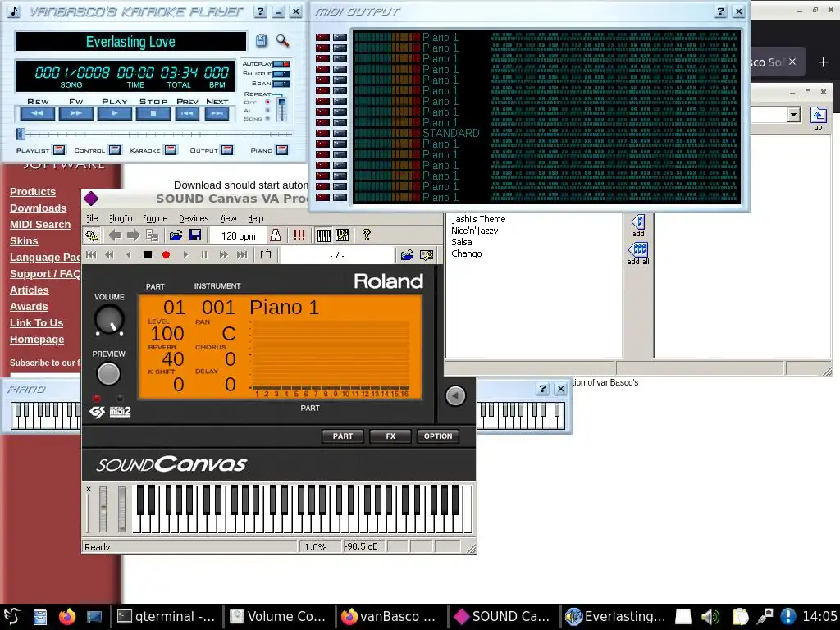The width and height of the screenshot is (840, 630).
Task: Click the OPTION button
Action: 438,436
